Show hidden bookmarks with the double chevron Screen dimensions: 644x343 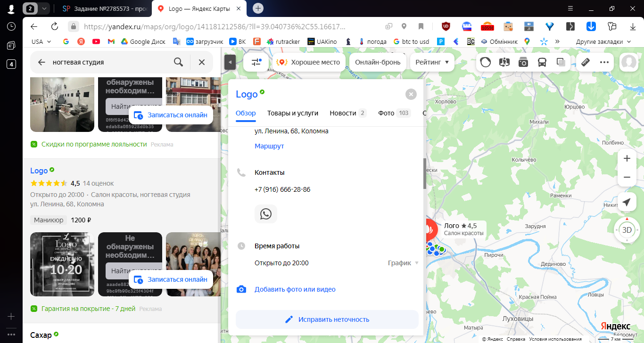(x=557, y=41)
